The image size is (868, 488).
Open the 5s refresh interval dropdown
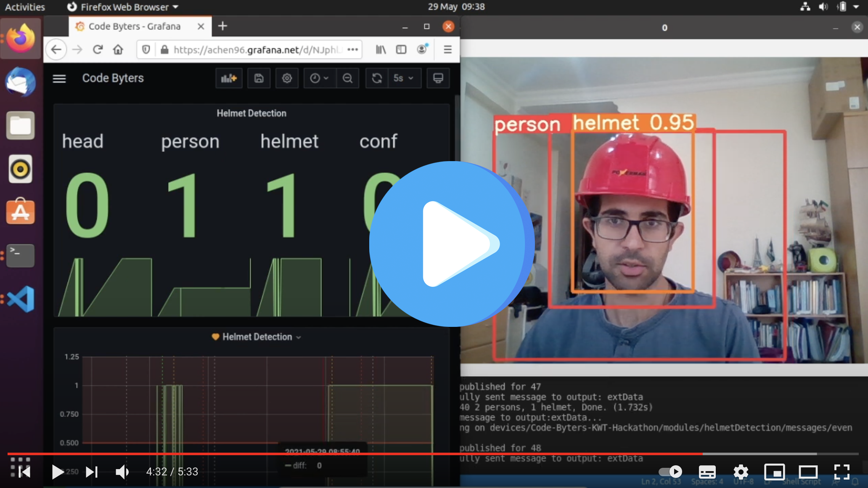tap(404, 78)
